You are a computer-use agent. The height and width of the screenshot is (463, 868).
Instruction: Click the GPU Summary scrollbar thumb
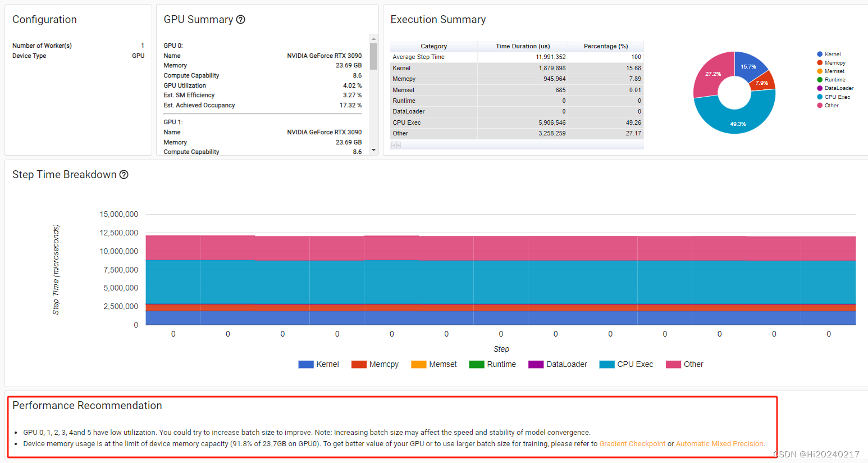[x=374, y=56]
